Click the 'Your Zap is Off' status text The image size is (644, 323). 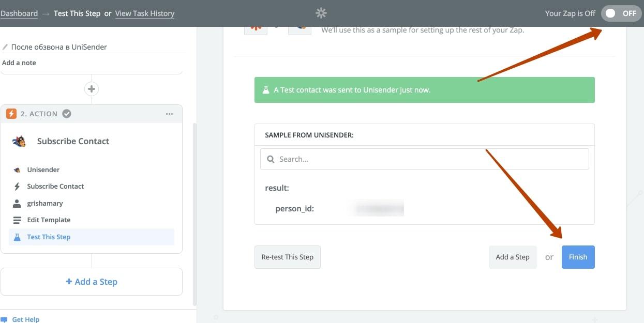[x=571, y=13]
